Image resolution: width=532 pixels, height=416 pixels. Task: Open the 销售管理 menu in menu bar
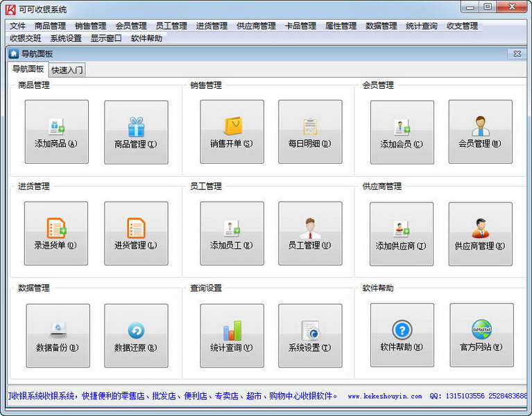click(x=91, y=26)
